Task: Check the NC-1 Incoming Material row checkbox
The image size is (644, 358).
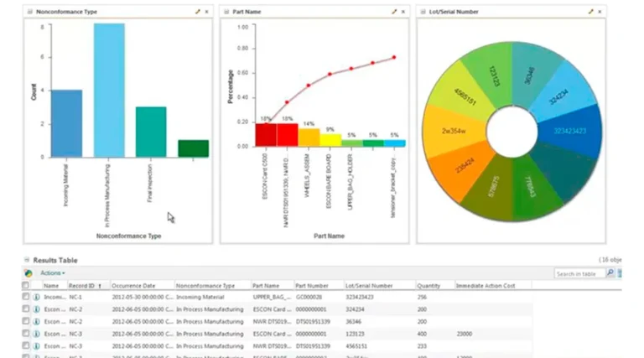Action: [25, 297]
